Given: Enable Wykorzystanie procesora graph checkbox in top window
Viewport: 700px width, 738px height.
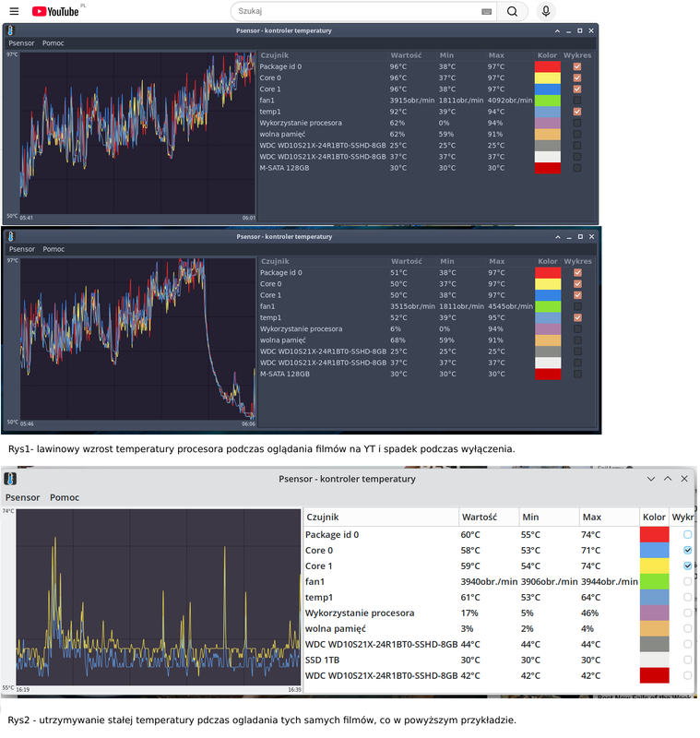Looking at the screenshot, I should (x=577, y=124).
